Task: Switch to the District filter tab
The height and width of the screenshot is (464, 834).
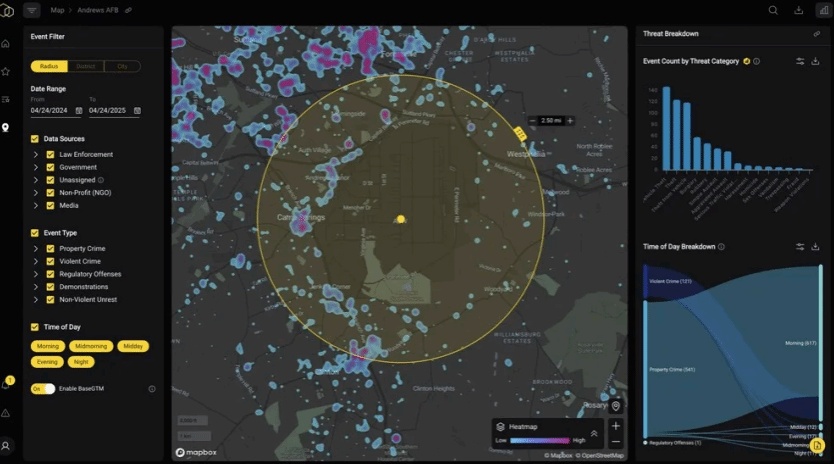Action: click(85, 67)
